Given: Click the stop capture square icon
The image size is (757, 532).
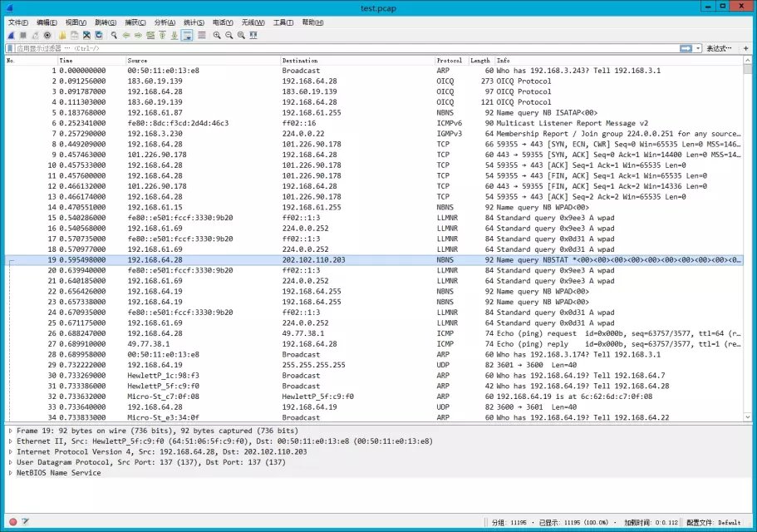Looking at the screenshot, I should 22,35.
